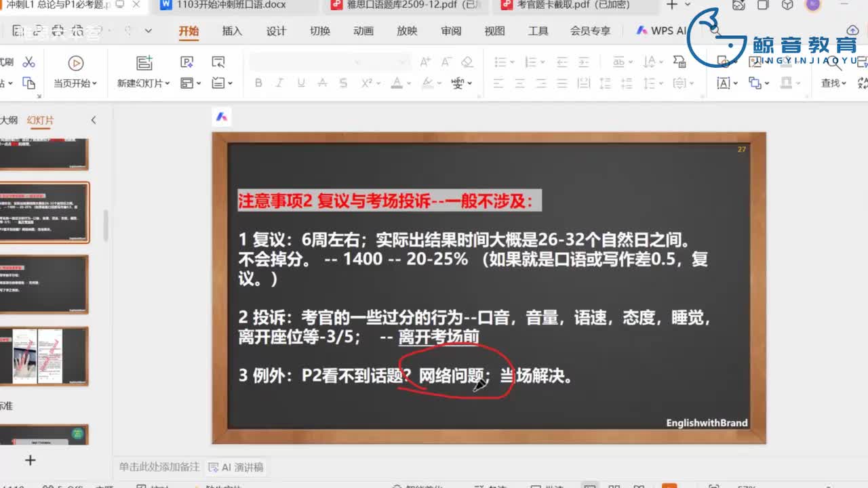Screen dimensions: 868x488
Task: Switch to the 开始 ribbon tab
Action: (x=189, y=31)
